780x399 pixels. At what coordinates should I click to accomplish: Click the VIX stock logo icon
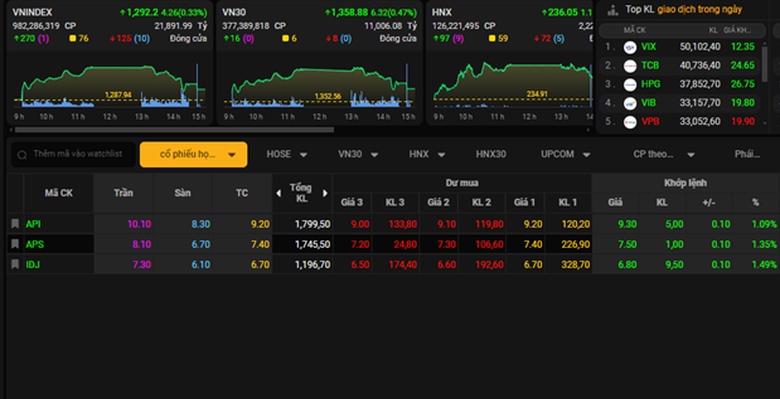tap(630, 47)
